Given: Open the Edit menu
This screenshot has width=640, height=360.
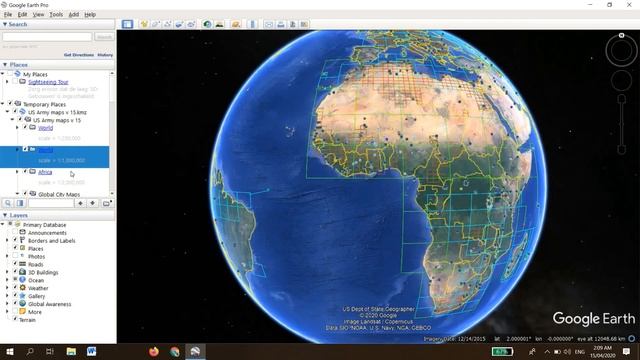Looking at the screenshot, I should click(22, 14).
